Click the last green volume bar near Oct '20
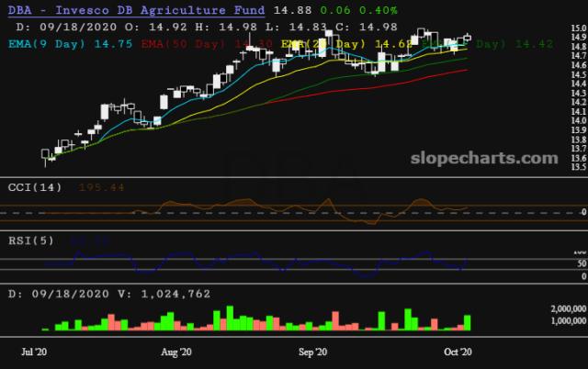Screen dimensions: 588x369 point(468,322)
